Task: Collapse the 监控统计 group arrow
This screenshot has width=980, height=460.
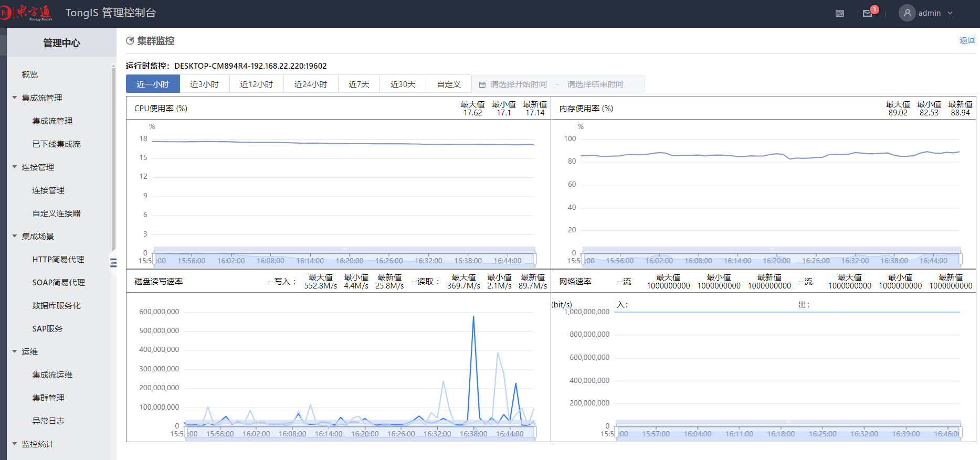Action: [15, 444]
